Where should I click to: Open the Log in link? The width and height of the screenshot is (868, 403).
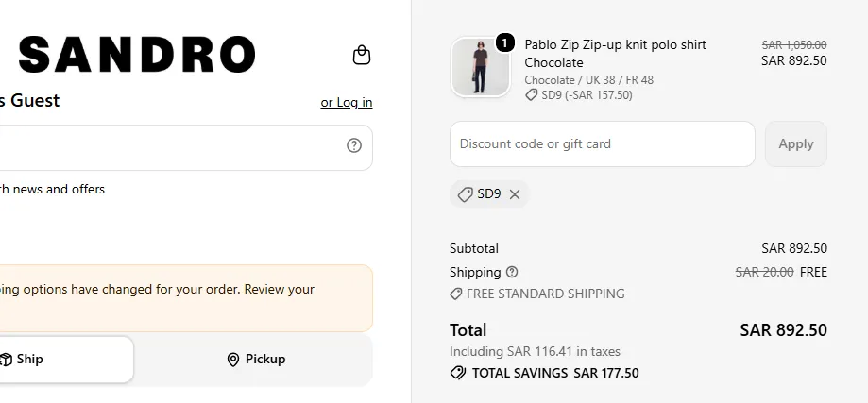pyautogui.click(x=347, y=102)
